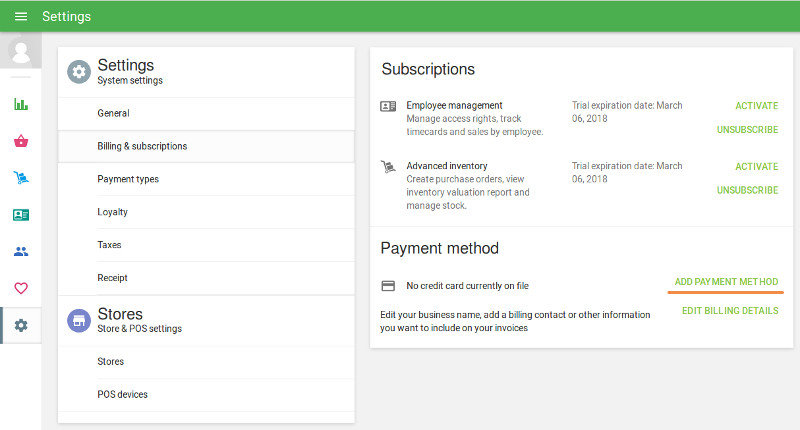800x430 pixels.
Task: Open Customers people icon in sidebar
Action: pyautogui.click(x=21, y=252)
